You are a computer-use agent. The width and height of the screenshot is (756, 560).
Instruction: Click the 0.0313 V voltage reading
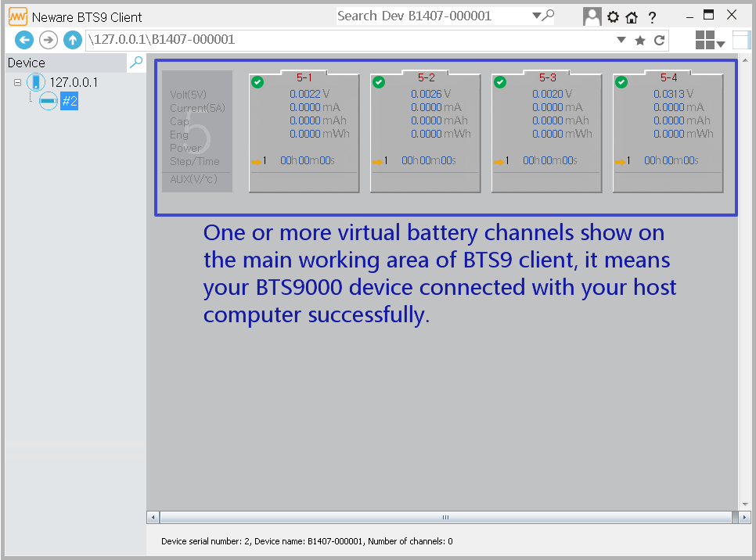click(674, 94)
